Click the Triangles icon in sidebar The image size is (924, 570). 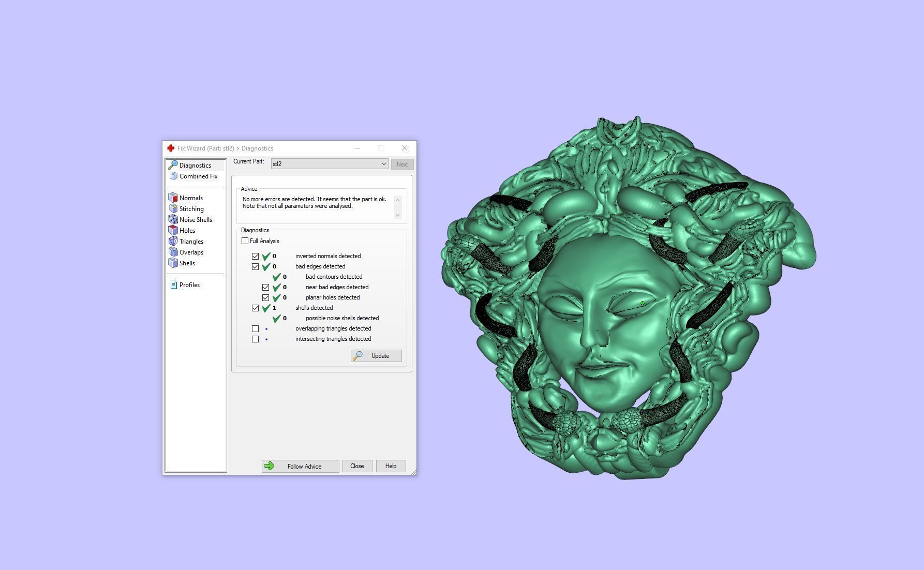click(x=173, y=241)
